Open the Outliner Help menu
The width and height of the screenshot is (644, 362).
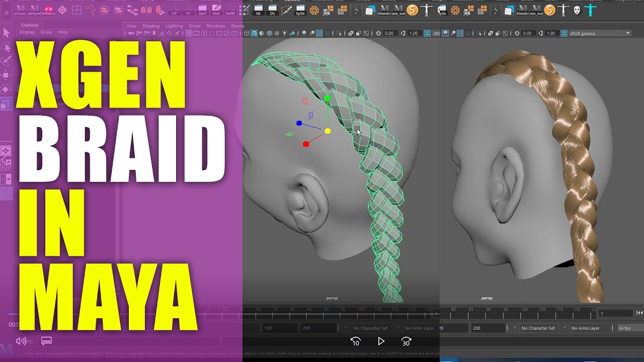tap(63, 32)
